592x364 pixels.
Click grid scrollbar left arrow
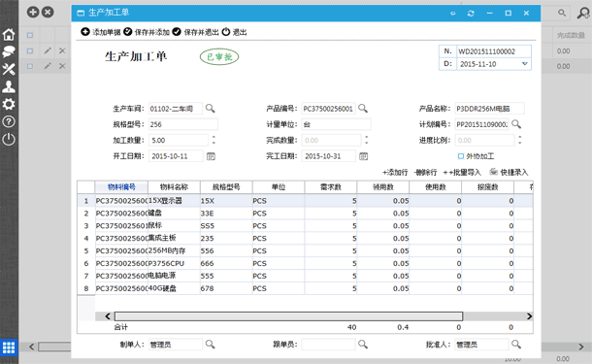tap(108, 316)
